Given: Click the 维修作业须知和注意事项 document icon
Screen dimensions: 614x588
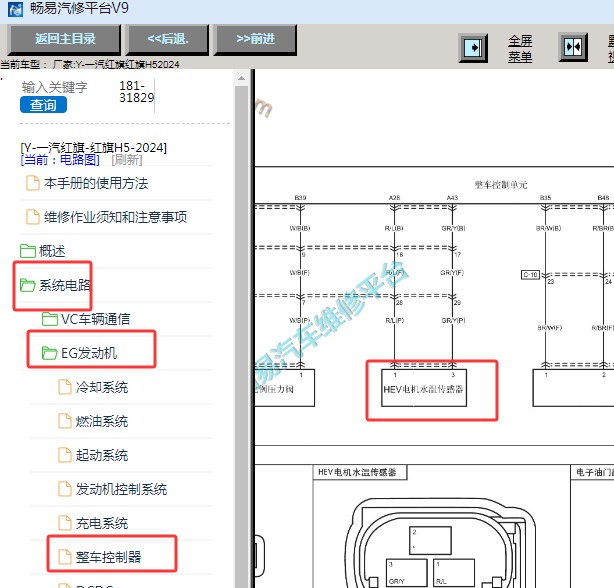Looking at the screenshot, I should pyautogui.click(x=33, y=217).
